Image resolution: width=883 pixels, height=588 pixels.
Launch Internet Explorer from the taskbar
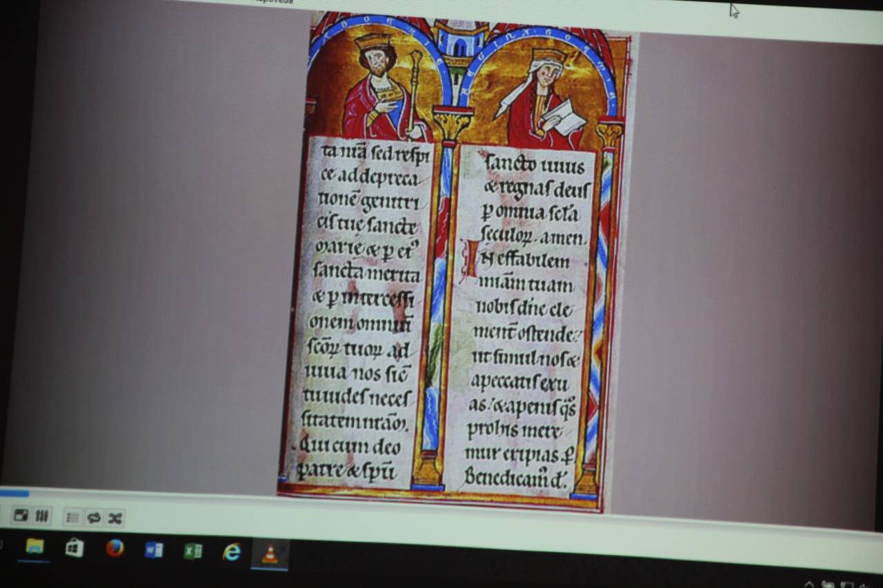(x=232, y=551)
